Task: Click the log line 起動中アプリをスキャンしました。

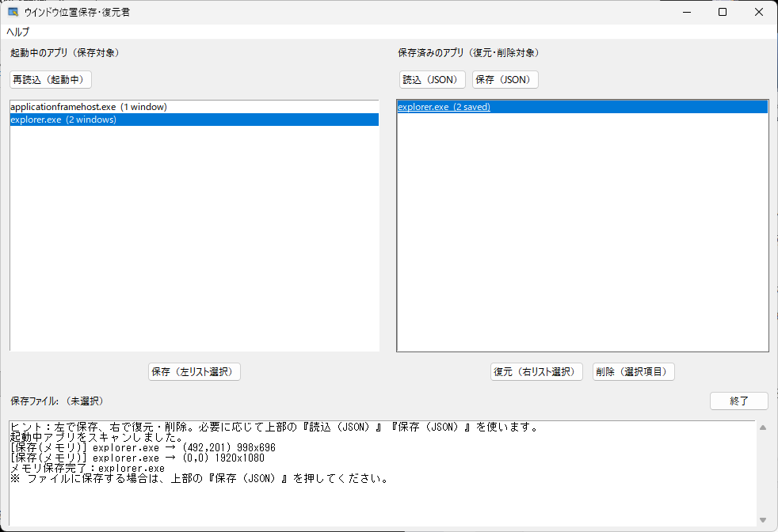Action: tap(97, 437)
